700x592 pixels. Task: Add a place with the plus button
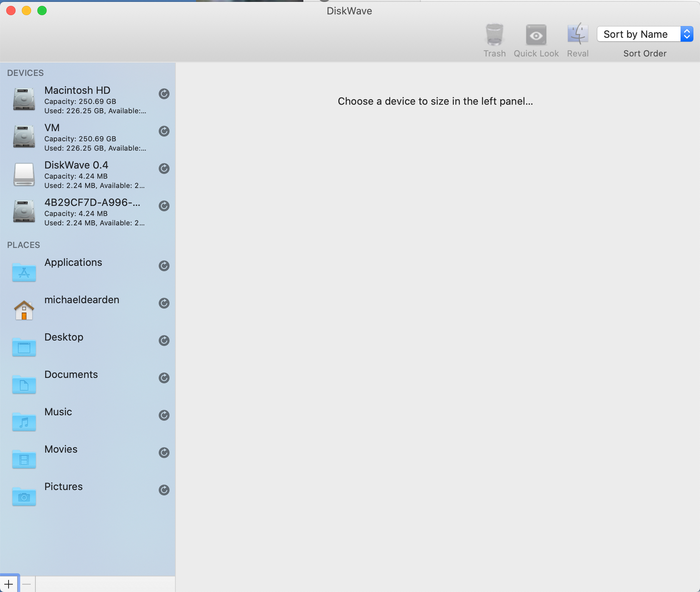coord(9,584)
